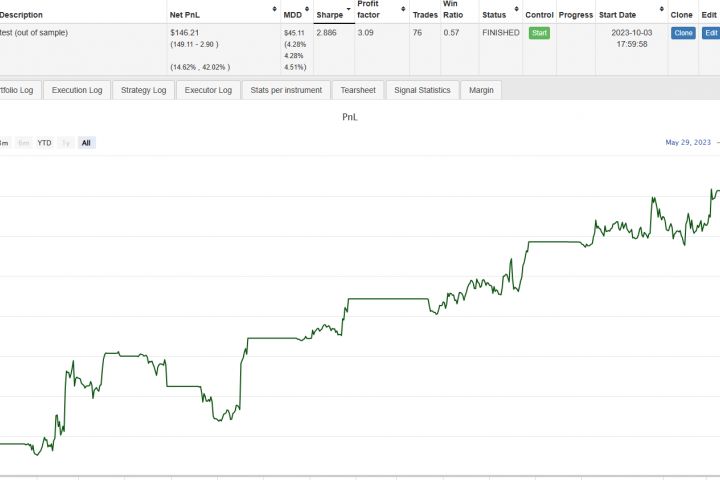Click the 76 trades value
Screen dimensions: 720x480
(417, 33)
